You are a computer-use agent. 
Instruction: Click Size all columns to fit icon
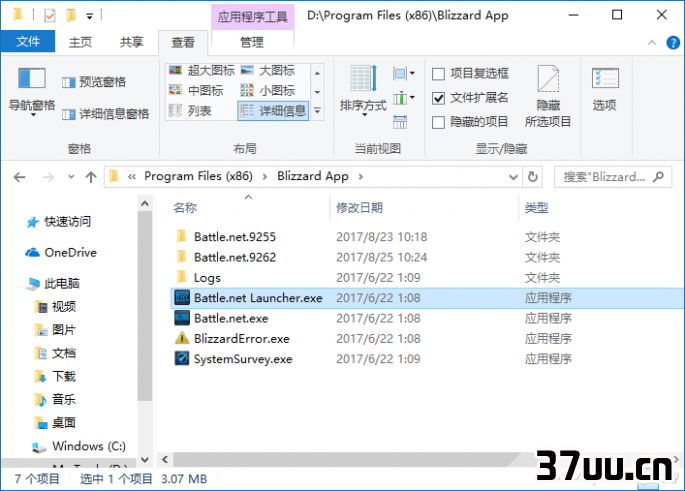[400, 122]
